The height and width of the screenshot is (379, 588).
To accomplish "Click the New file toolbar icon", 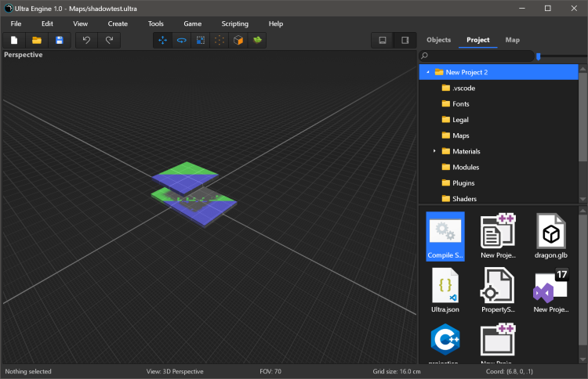I will tap(14, 40).
